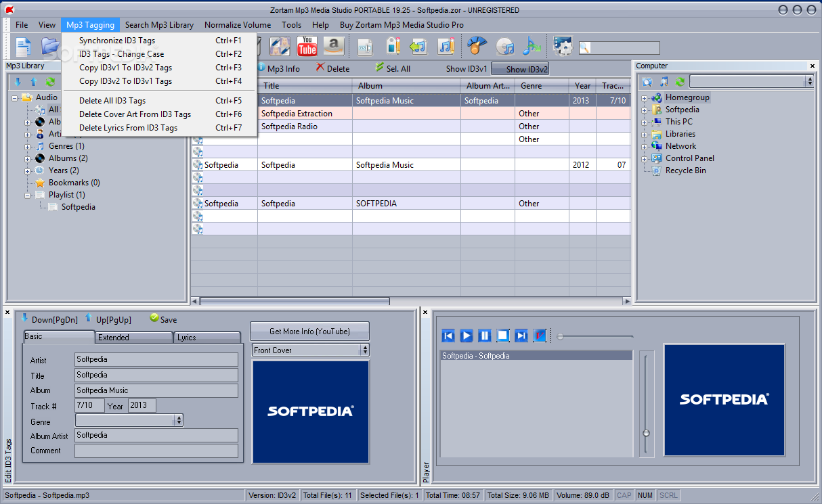
Task: Skip to next track in the Player
Action: [x=521, y=336]
